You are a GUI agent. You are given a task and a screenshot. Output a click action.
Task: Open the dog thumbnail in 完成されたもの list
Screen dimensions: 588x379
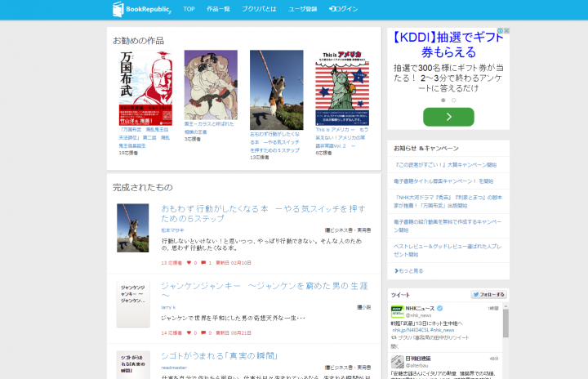(x=133, y=228)
